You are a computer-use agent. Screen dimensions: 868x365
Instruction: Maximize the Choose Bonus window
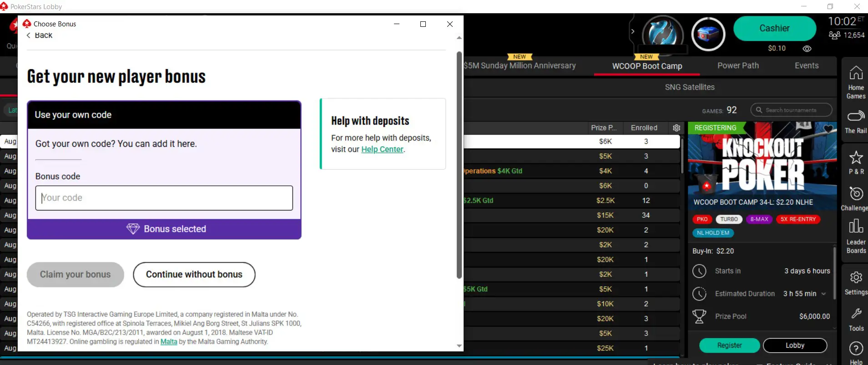[x=423, y=24]
